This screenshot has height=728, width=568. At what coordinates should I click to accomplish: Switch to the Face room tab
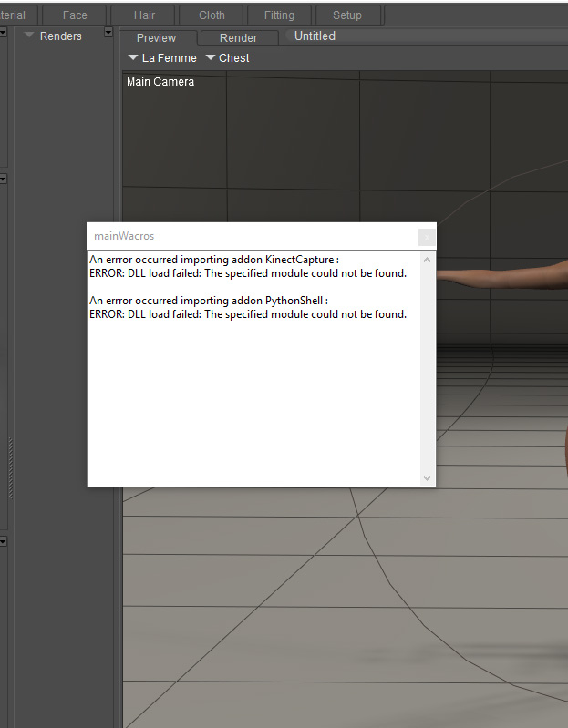pyautogui.click(x=75, y=15)
